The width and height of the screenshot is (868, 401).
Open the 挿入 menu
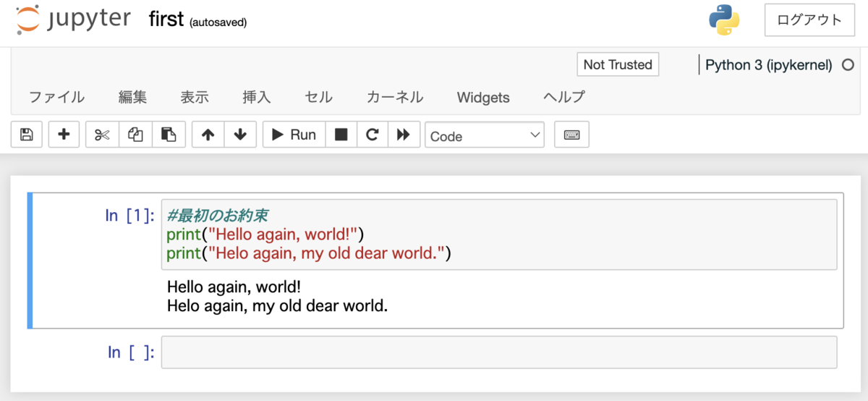point(257,97)
